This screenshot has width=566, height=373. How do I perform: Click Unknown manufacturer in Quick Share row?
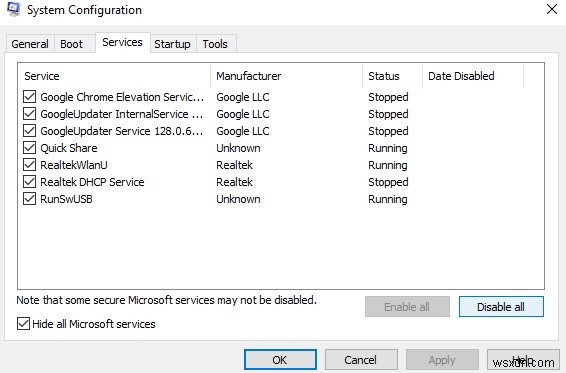[238, 148]
